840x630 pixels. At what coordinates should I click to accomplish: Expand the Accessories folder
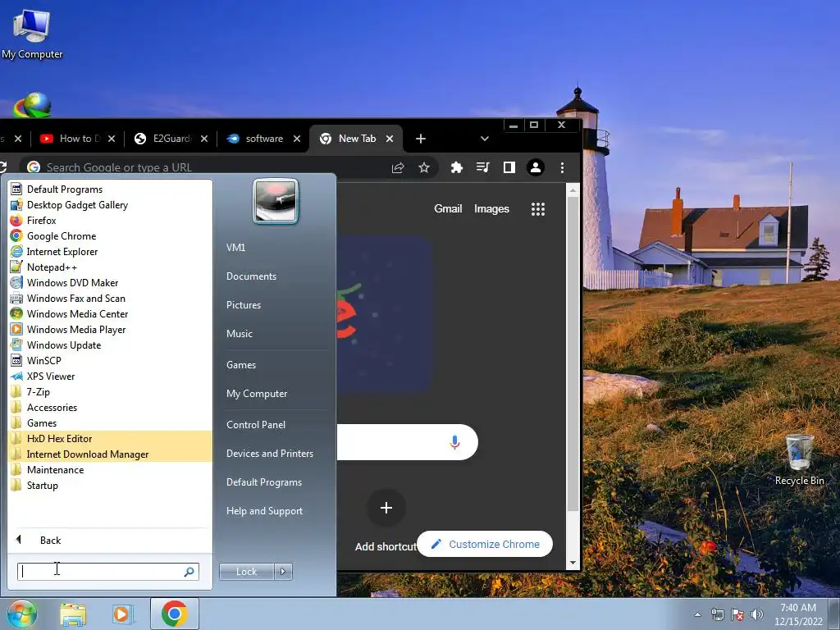tap(52, 407)
